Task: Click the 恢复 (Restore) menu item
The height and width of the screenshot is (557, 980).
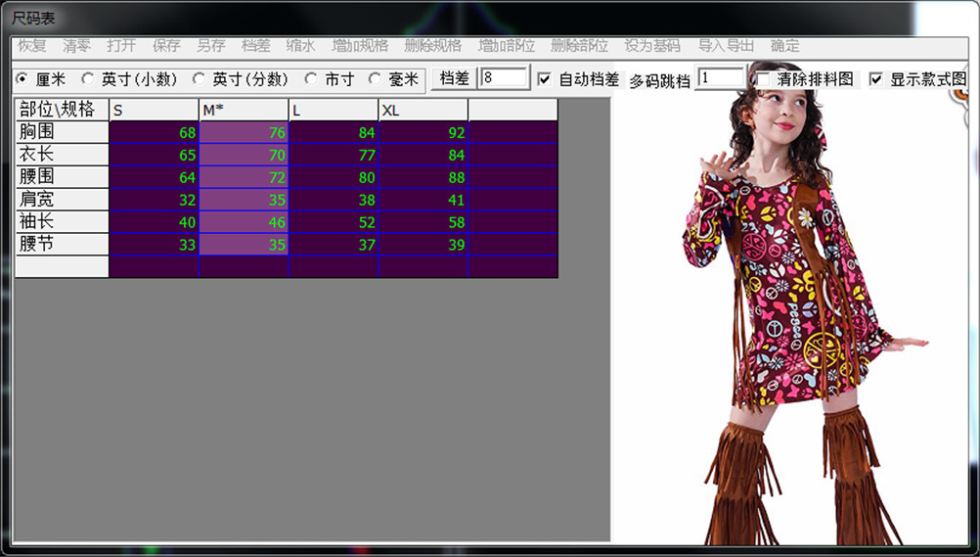Action: coord(32,46)
